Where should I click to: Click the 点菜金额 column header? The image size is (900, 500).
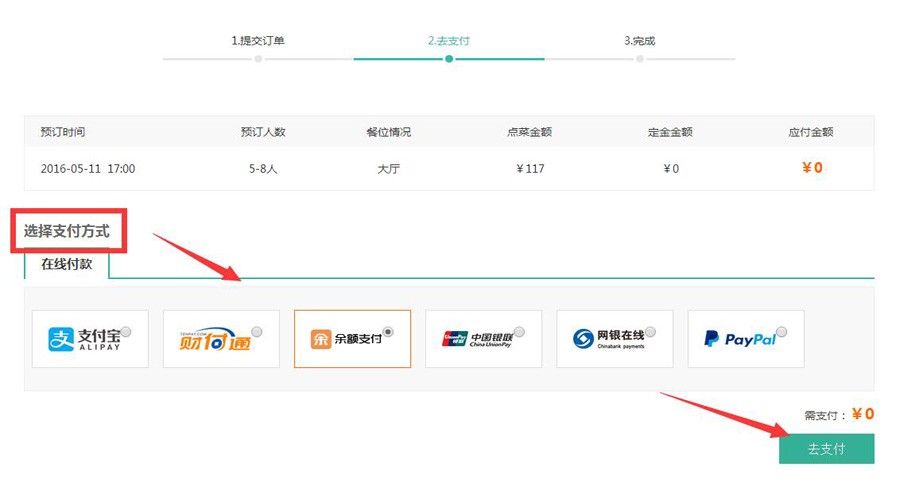point(529,132)
